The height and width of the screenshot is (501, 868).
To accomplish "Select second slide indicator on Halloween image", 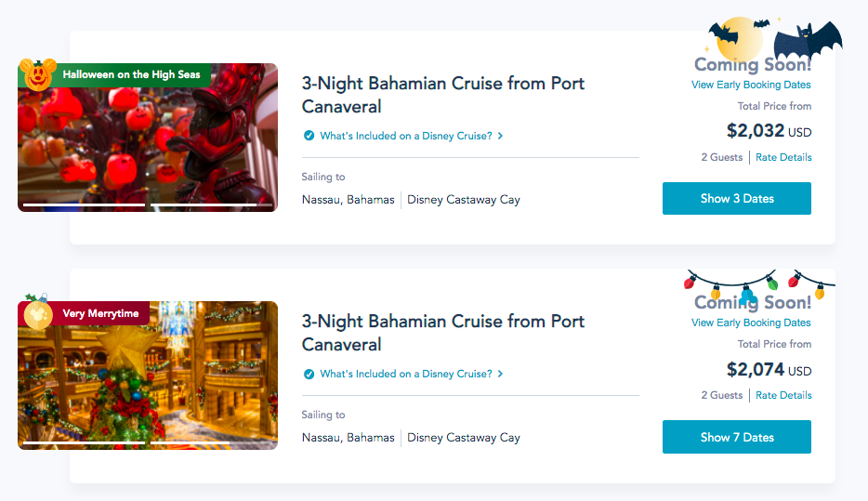I will coord(204,204).
